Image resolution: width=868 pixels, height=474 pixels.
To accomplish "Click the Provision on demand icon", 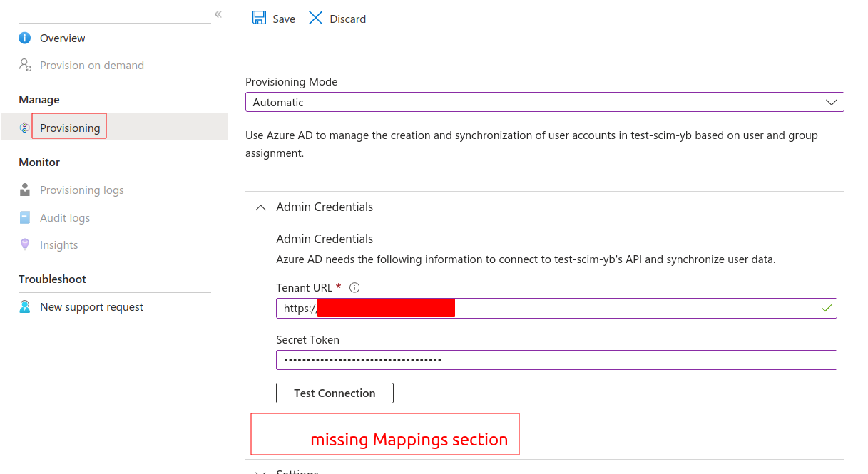I will [x=25, y=65].
